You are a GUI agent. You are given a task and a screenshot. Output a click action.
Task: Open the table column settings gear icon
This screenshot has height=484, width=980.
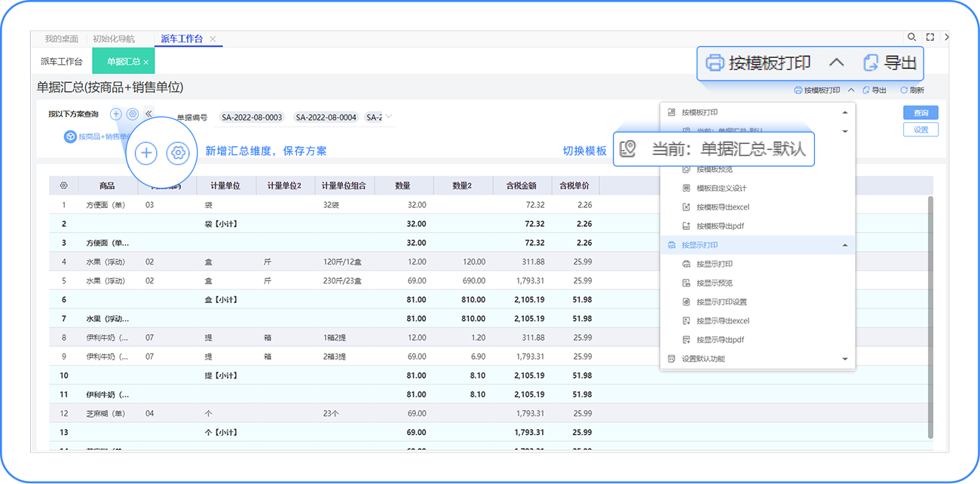click(64, 185)
